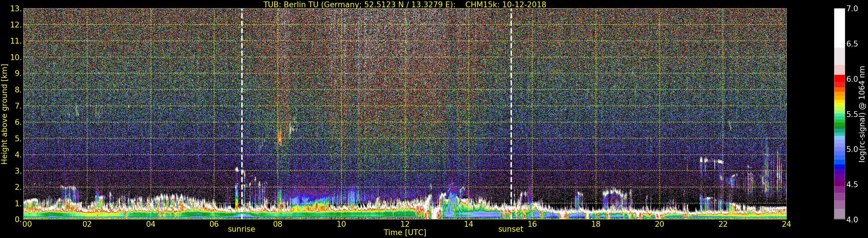Click the "12" tick on the time axis
Screen dimensions: 868x238
(405, 224)
